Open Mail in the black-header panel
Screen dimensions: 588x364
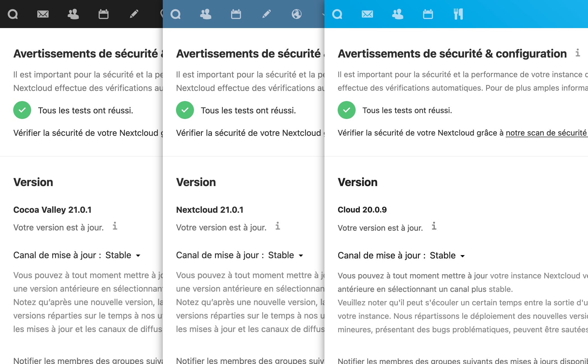pyautogui.click(x=43, y=14)
